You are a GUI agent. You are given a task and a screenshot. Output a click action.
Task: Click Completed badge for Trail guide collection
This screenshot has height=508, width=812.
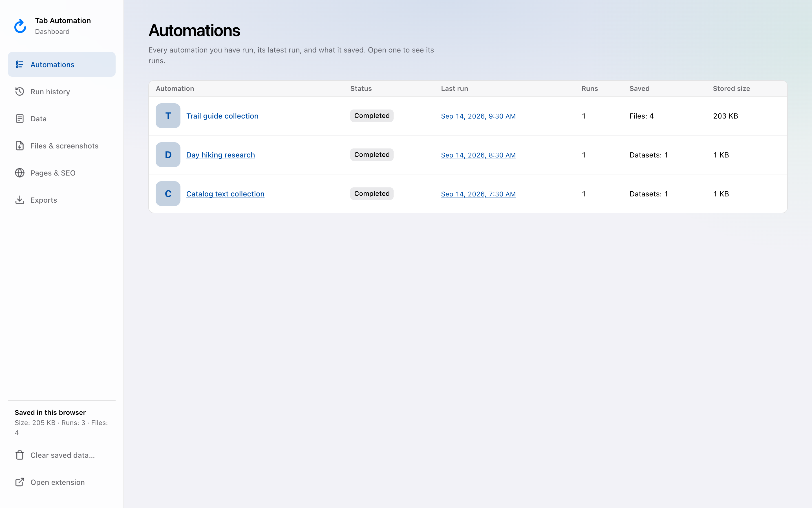(x=372, y=116)
